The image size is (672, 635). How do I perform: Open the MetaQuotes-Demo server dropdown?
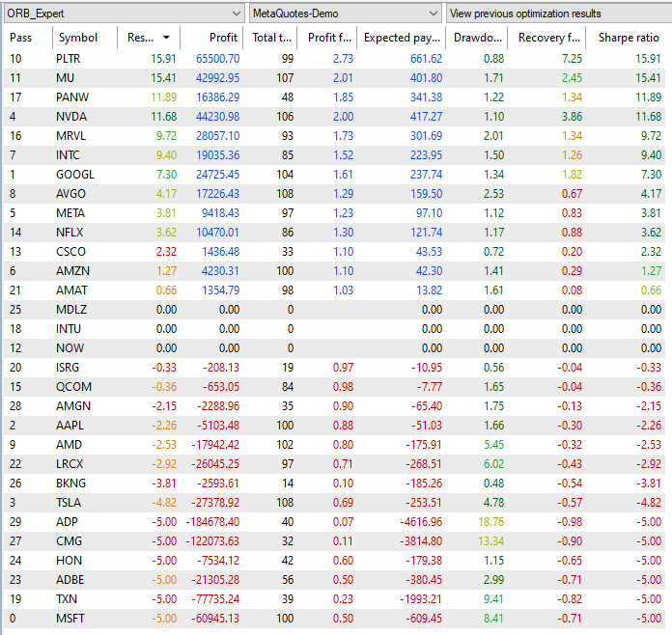pos(345,14)
